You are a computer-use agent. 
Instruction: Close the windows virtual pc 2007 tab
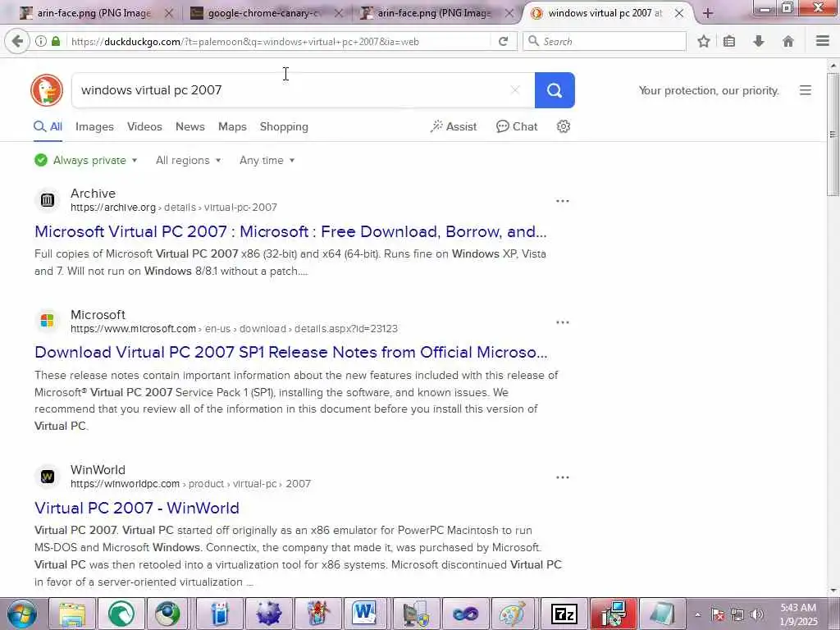[x=678, y=13]
